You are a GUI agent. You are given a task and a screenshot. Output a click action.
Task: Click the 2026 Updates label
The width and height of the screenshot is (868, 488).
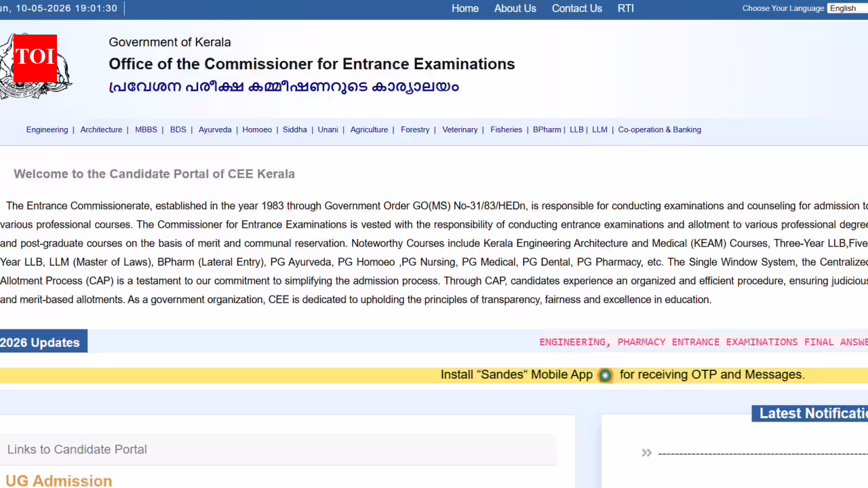pos(40,342)
